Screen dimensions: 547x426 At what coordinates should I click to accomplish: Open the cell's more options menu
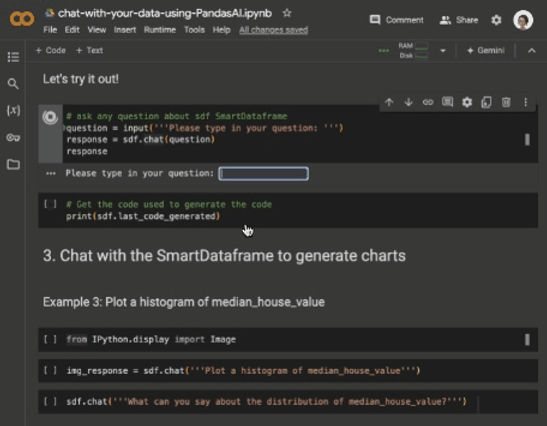coord(525,102)
